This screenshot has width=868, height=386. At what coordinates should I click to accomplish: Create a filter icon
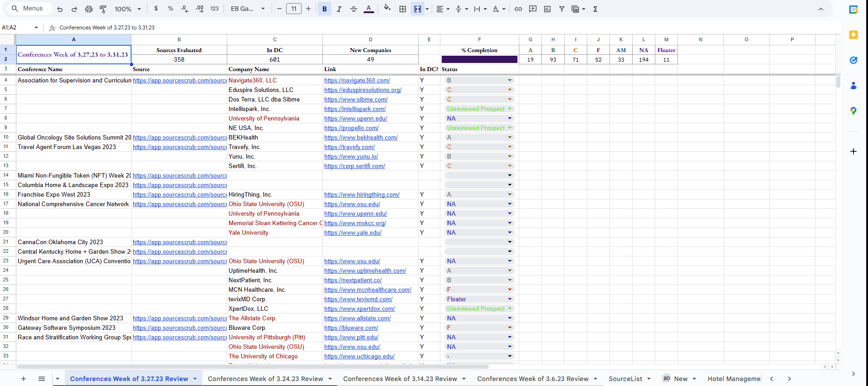(562, 9)
